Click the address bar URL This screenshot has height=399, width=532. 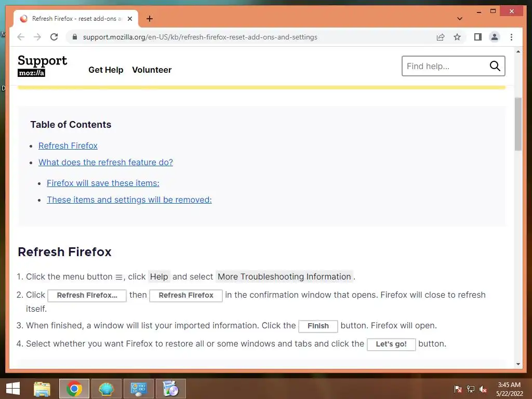(x=200, y=37)
